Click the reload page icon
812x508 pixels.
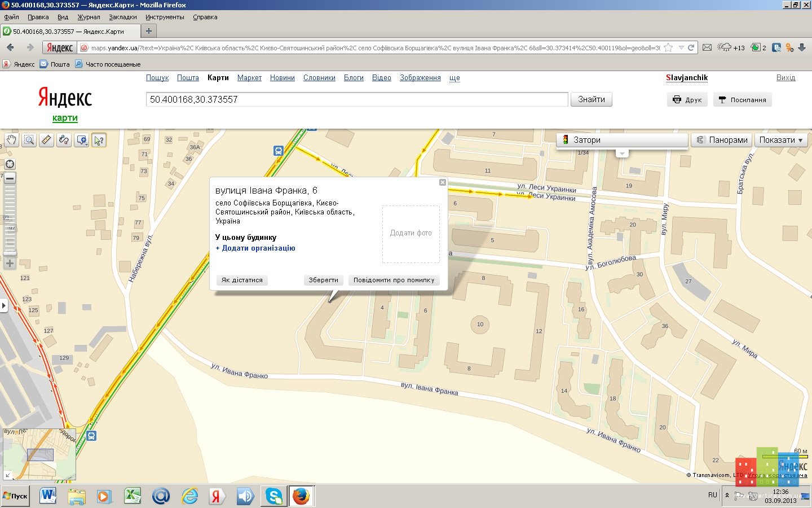click(x=691, y=48)
